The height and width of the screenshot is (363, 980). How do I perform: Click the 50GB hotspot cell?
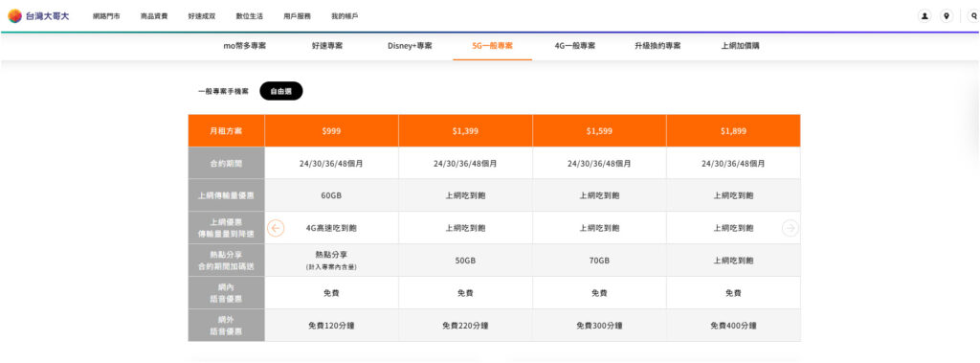(x=465, y=261)
